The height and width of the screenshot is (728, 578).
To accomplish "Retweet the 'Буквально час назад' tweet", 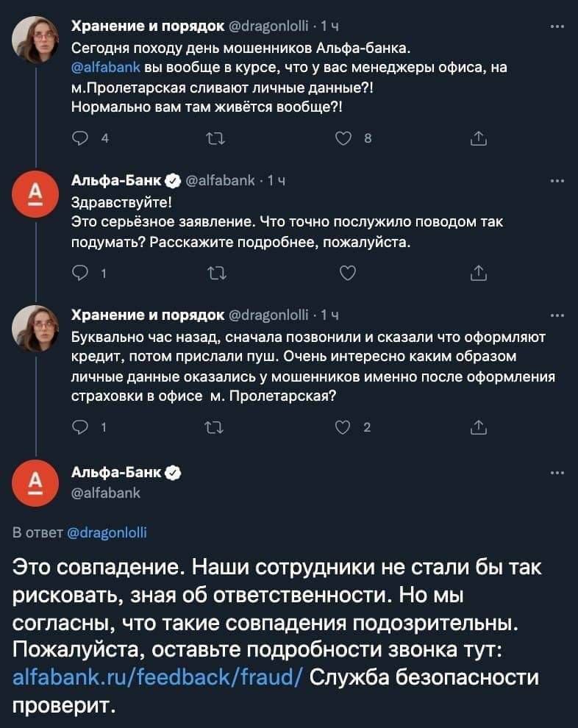I will point(214,427).
